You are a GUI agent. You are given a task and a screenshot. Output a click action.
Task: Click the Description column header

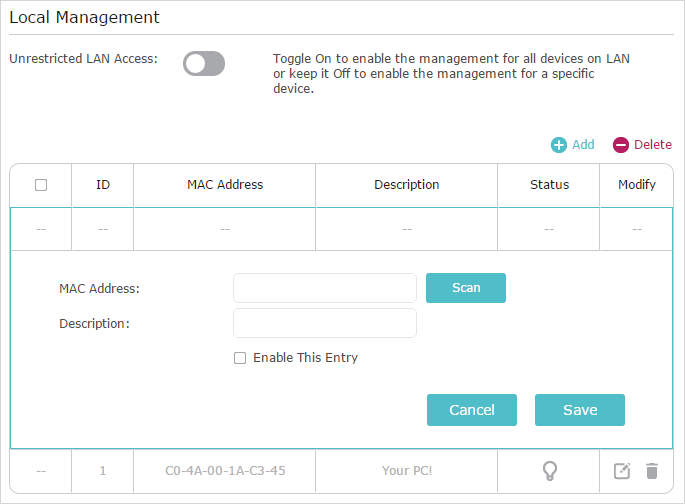point(406,185)
